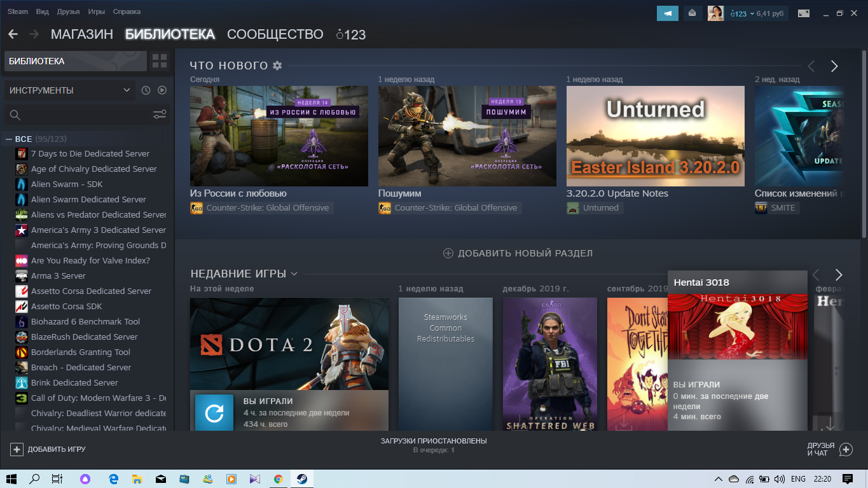Image resolution: width=868 pixels, height=488 pixels.
Task: Collapse the ВСЕ category list
Action: click(9, 139)
